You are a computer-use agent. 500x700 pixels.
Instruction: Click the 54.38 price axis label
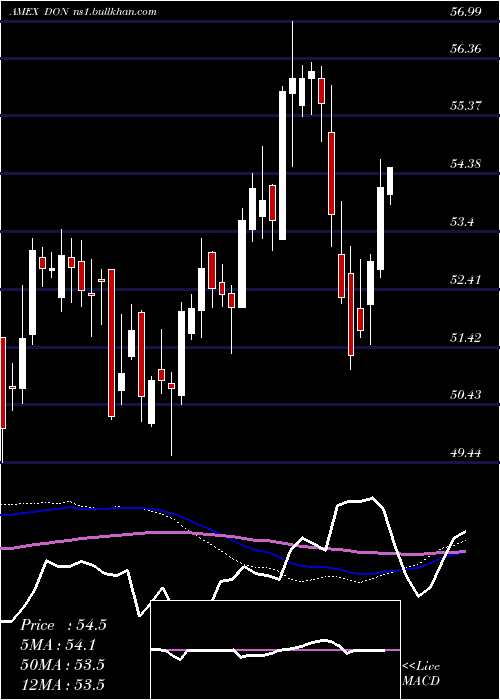tap(466, 164)
